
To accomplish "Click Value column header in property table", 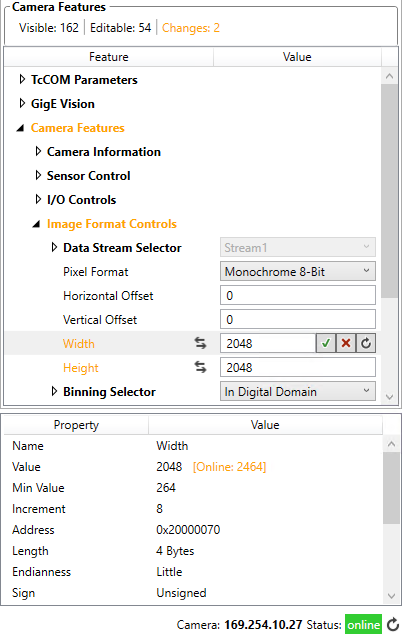I will pos(265,425).
